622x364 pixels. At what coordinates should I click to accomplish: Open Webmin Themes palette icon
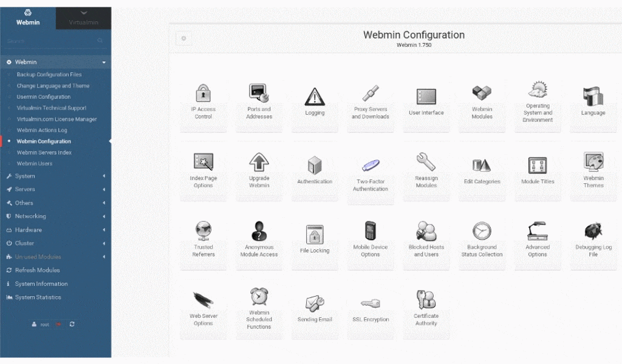click(593, 161)
